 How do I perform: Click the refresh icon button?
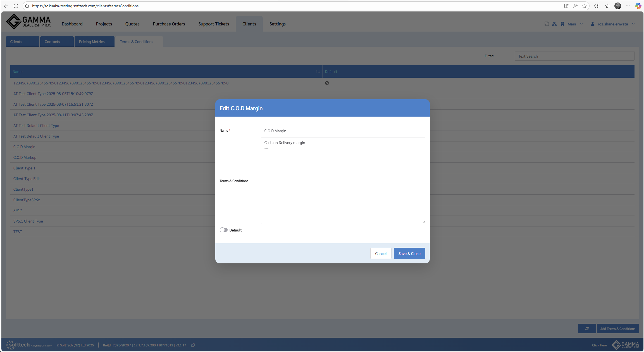coord(587,329)
